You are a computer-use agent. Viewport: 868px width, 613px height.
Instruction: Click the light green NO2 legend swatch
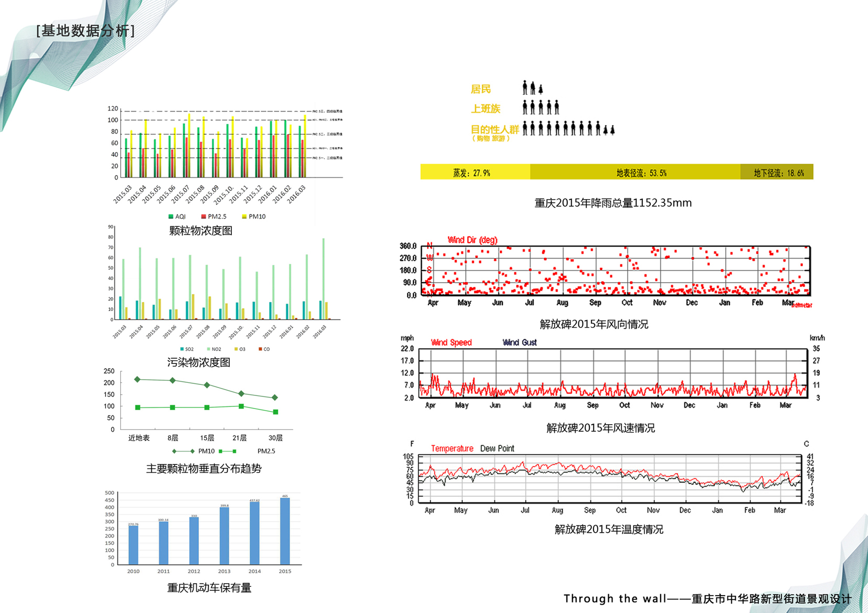coord(208,349)
